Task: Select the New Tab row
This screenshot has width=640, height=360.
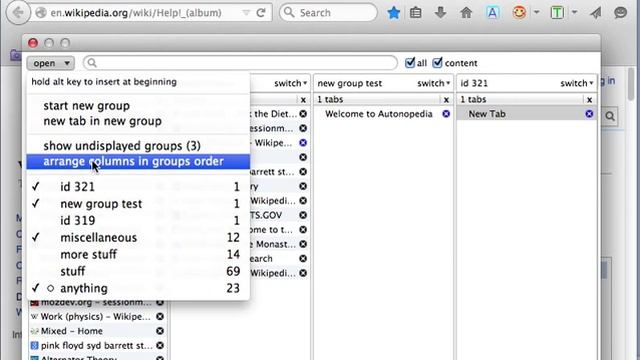Action: [527, 114]
